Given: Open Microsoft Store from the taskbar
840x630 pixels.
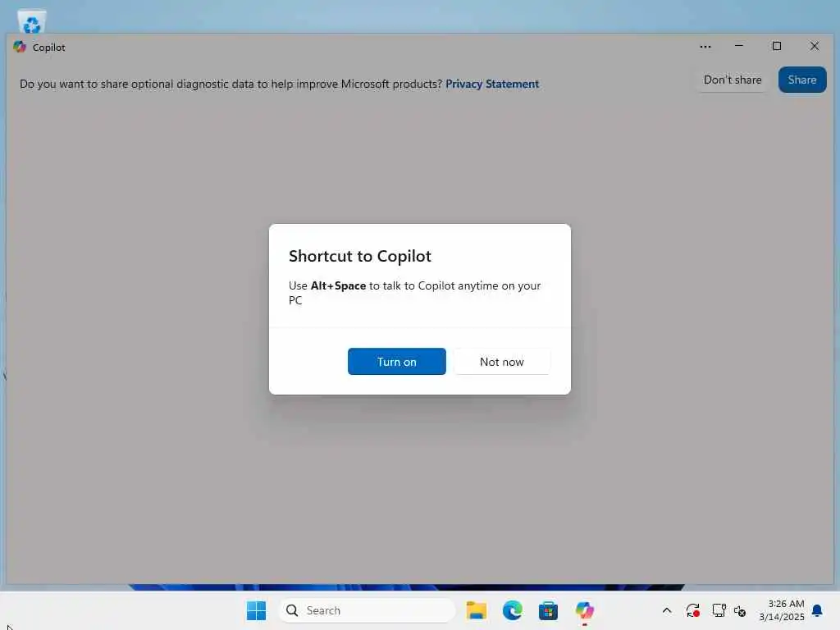Looking at the screenshot, I should [x=548, y=610].
